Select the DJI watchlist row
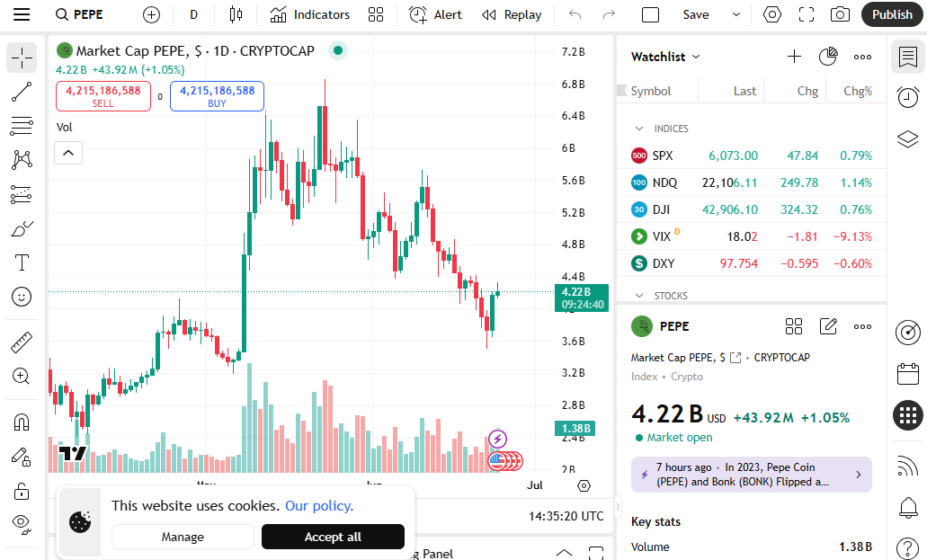Image resolution: width=927 pixels, height=560 pixels. 752,209
